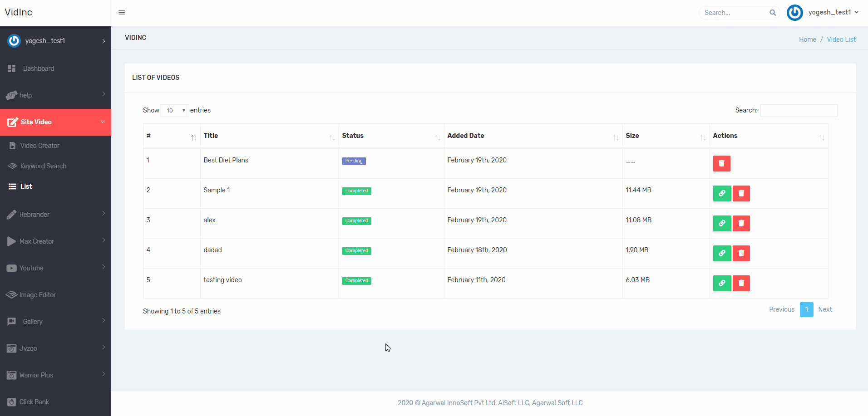Click the help handshake icon
The height and width of the screenshot is (416, 868).
point(11,95)
